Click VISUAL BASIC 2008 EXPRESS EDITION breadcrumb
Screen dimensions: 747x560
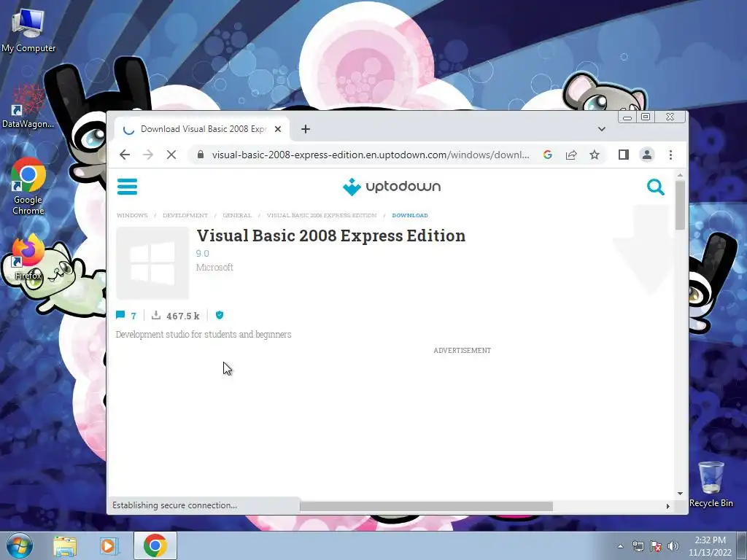click(322, 215)
